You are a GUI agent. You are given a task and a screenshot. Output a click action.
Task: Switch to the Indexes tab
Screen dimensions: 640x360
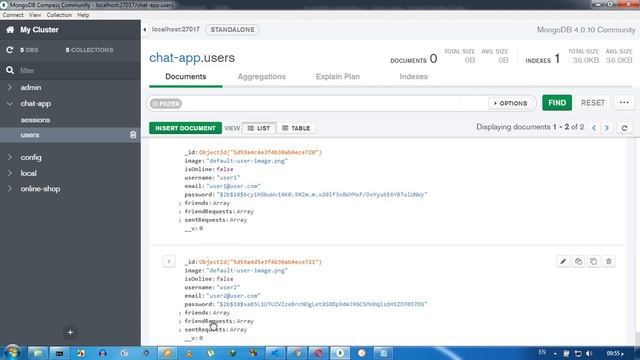413,77
